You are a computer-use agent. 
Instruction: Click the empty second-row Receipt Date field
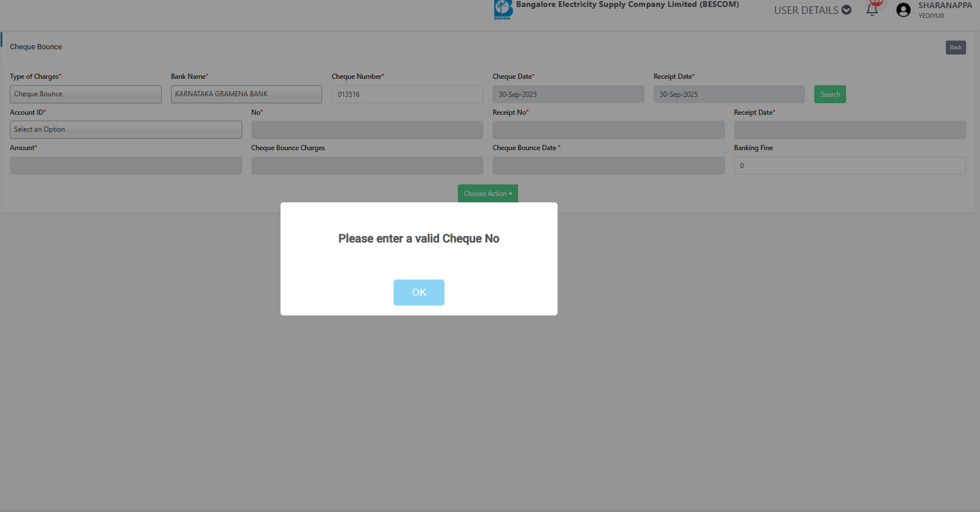pyautogui.click(x=850, y=130)
